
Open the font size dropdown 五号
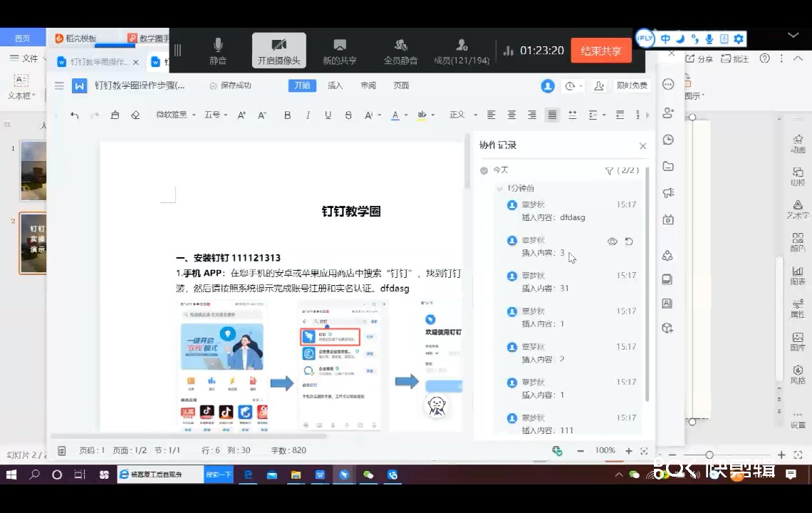(215, 115)
